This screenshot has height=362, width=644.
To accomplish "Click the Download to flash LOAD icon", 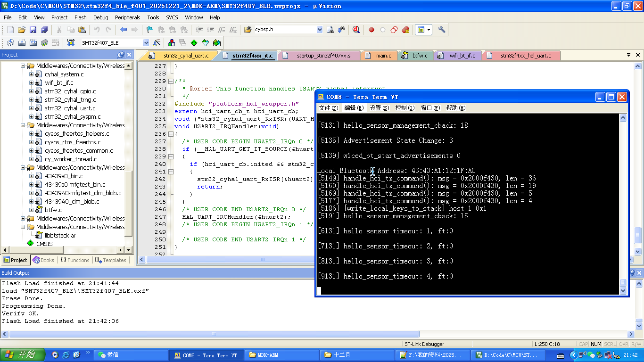I will click(71, 43).
